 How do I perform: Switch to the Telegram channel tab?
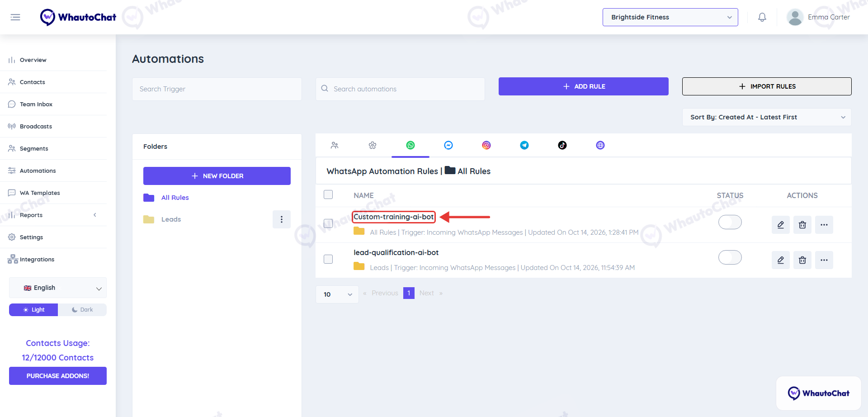point(524,145)
